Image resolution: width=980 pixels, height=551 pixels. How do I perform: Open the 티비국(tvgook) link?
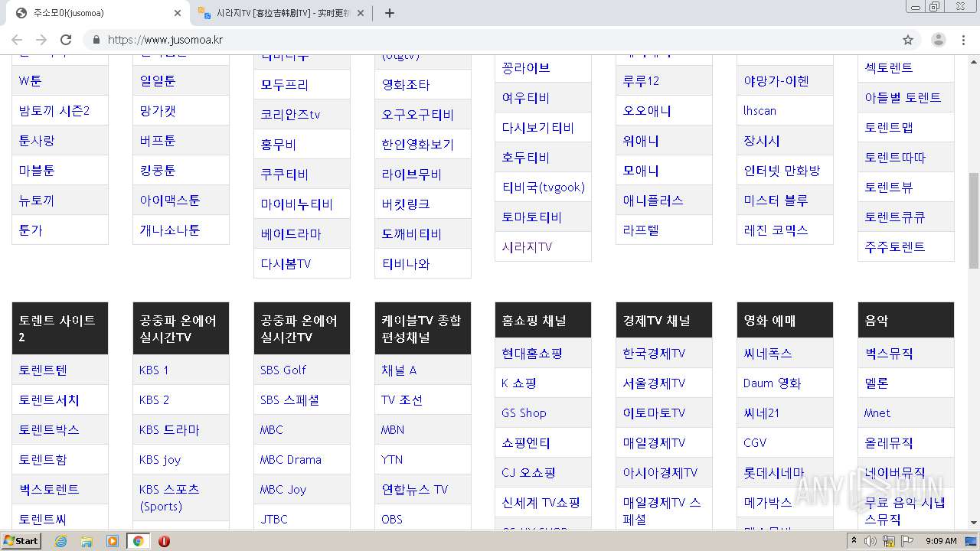[x=544, y=187]
